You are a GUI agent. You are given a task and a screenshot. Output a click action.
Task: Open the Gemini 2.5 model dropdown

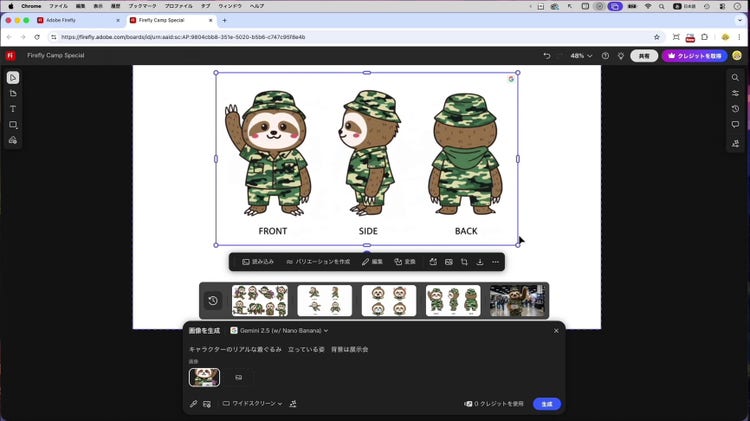[279, 330]
